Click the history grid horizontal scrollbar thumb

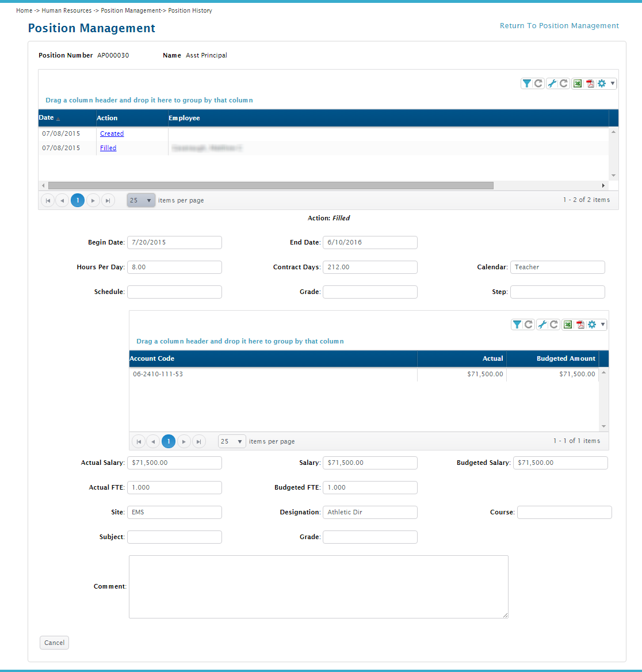(271, 186)
